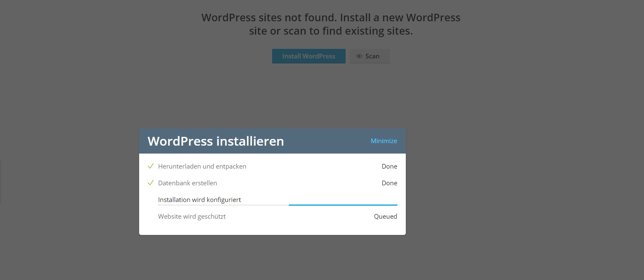Toggle the Herunterladen und entpacken task row
The width and height of the screenshot is (644, 280).
tap(272, 166)
